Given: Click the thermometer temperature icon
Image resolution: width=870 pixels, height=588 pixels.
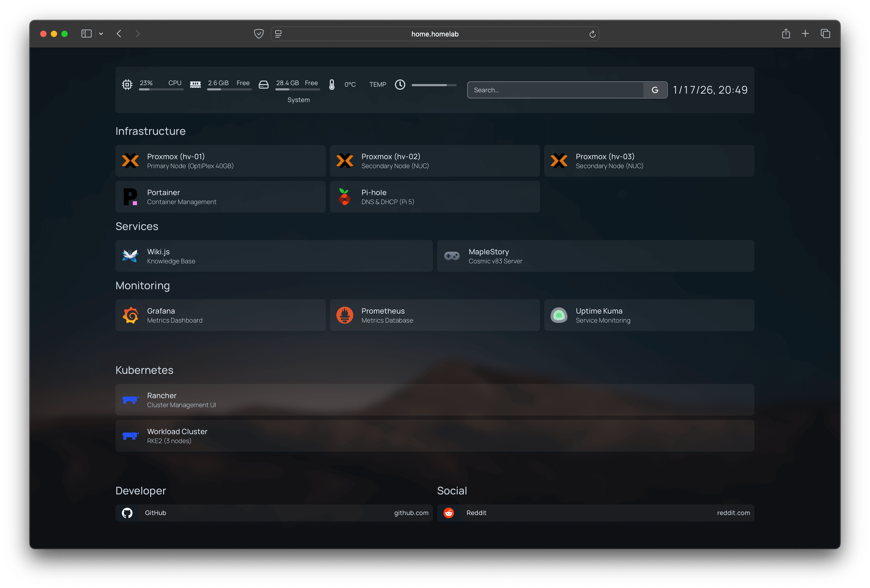Looking at the screenshot, I should (332, 85).
